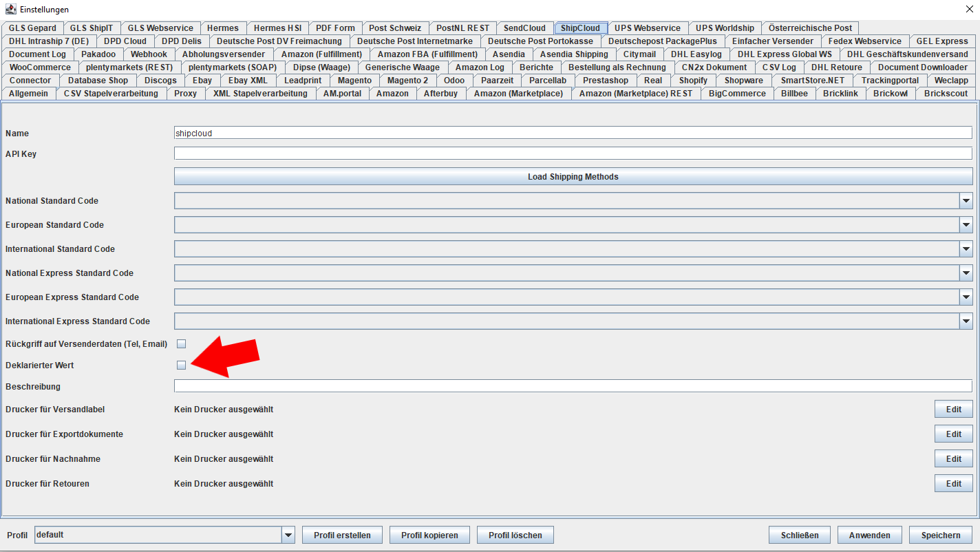
Task: Switch to Deutsche Post Internetmarke tab
Action: click(x=415, y=41)
